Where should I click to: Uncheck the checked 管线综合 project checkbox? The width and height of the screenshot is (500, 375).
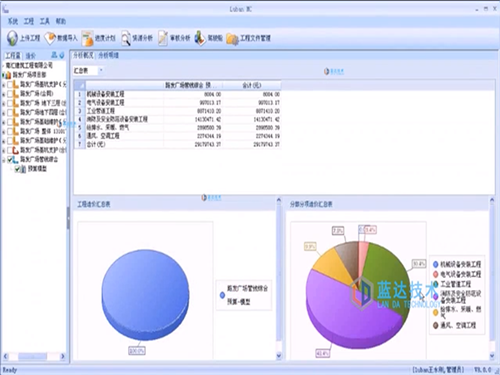(11, 160)
